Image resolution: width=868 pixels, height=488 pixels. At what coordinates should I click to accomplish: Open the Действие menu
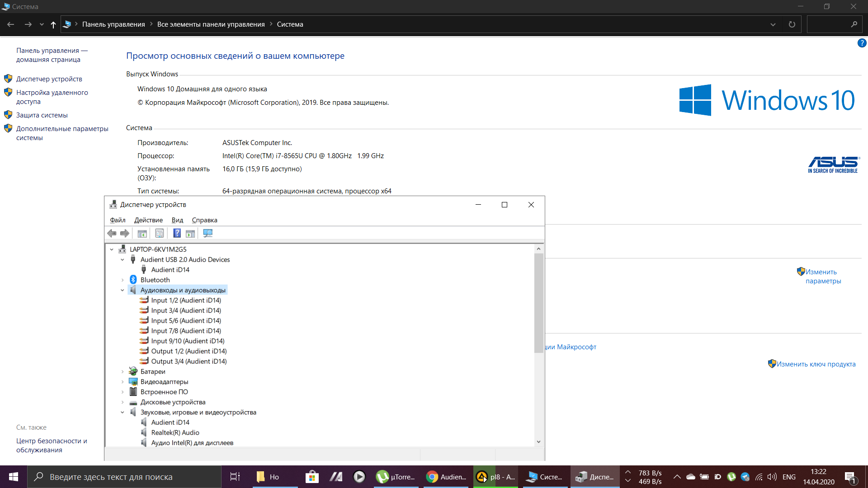tap(148, 220)
